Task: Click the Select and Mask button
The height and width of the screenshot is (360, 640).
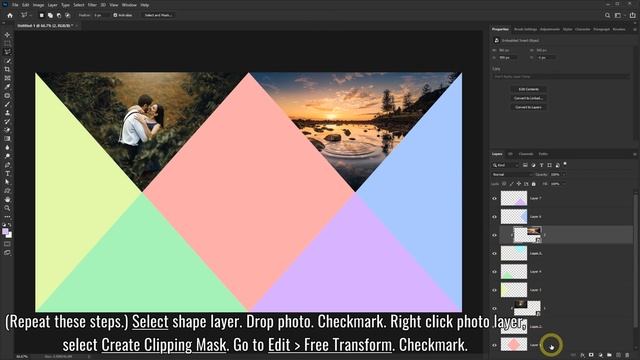Action: [x=158, y=15]
